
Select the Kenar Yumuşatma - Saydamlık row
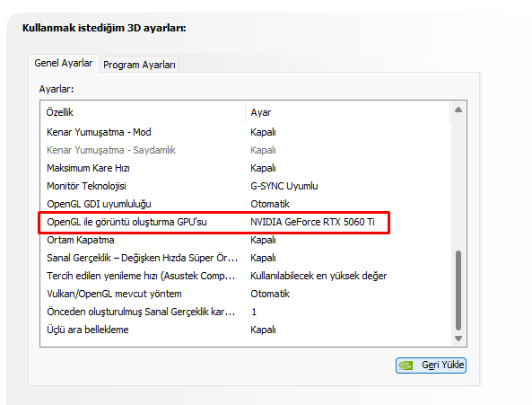click(x=246, y=150)
